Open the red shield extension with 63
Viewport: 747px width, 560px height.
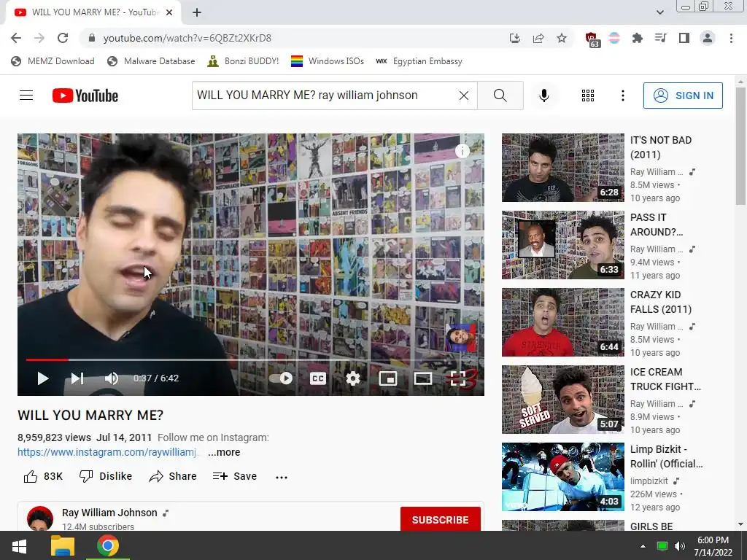592,39
